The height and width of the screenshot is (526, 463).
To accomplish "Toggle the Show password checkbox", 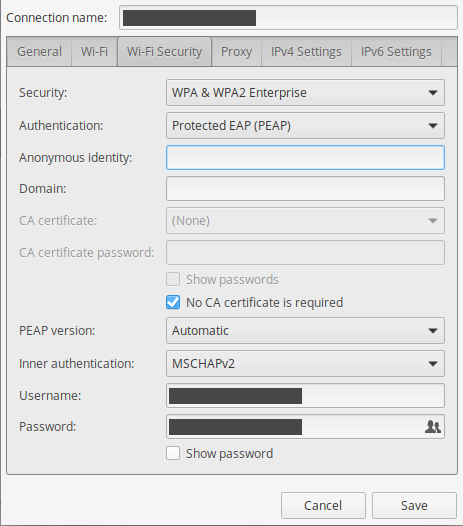I will coord(173,453).
